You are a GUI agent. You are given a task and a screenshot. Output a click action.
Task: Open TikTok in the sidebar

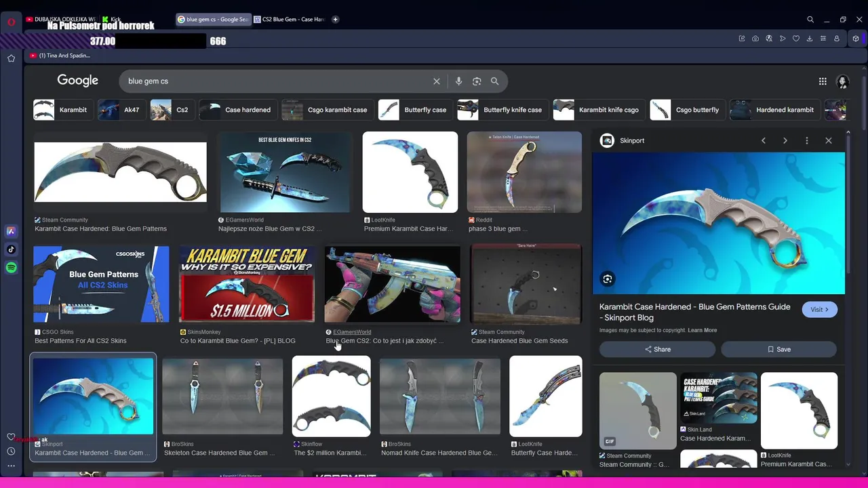12,249
